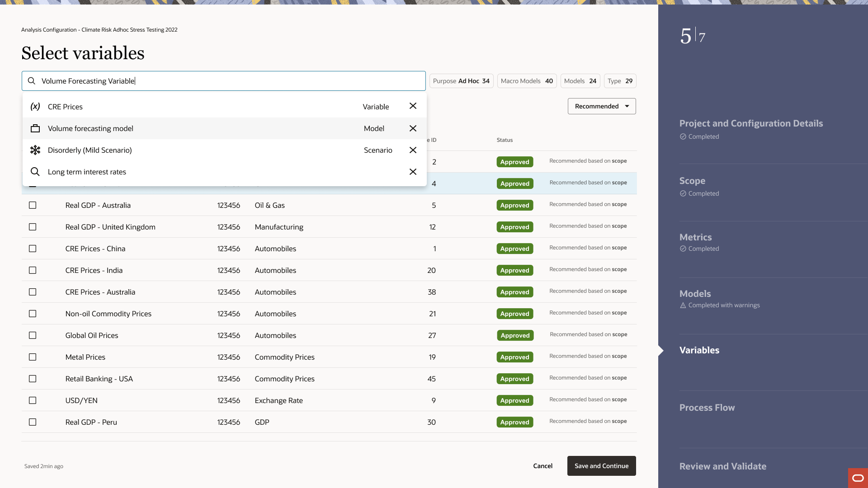Image resolution: width=868 pixels, height=488 pixels.
Task: Enable the Metal Prices checkbox
Action: point(33,357)
